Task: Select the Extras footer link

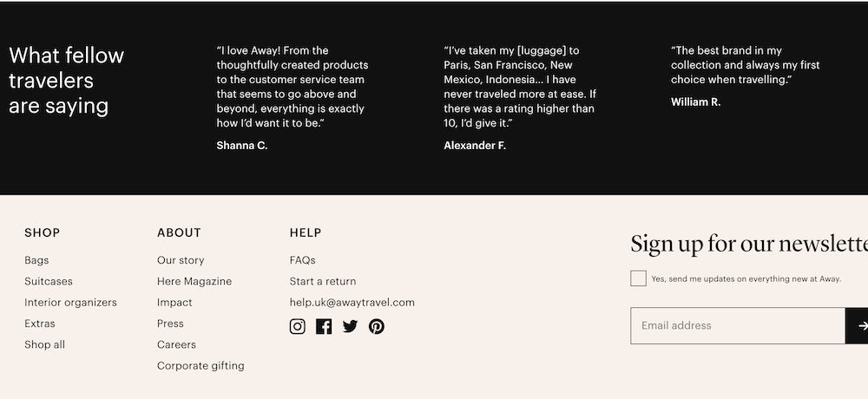Action: pyautogui.click(x=40, y=324)
